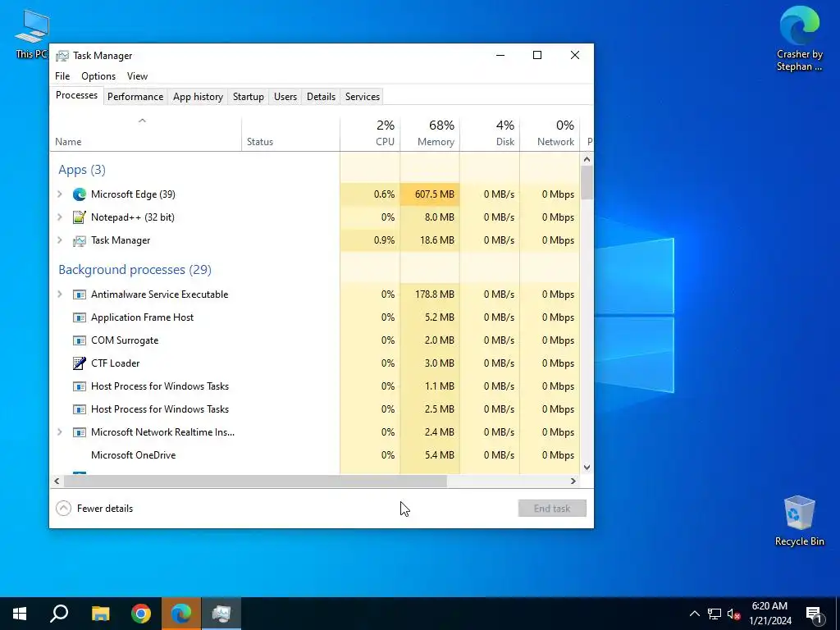Click the Task Manager taskbar button
The width and height of the screenshot is (840, 630).
(x=221, y=614)
